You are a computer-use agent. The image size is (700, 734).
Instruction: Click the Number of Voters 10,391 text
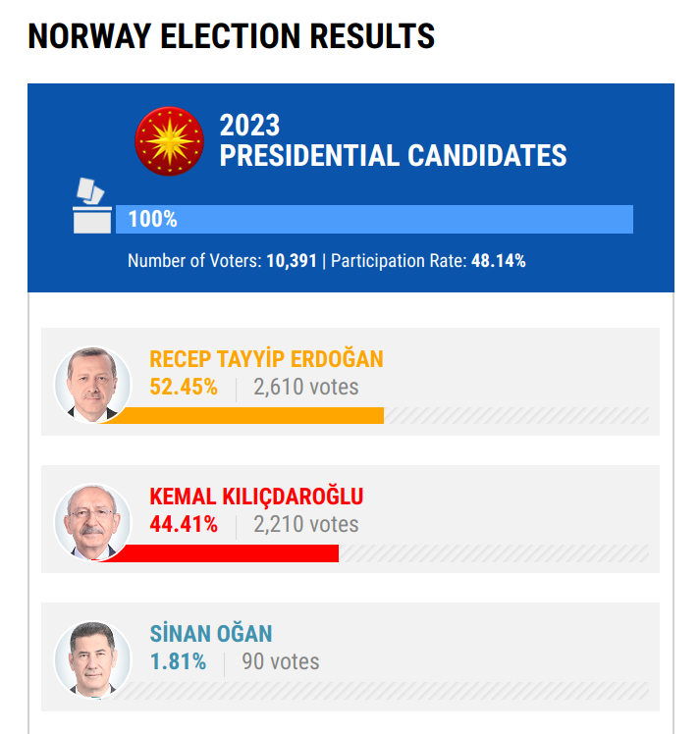pyautogui.click(x=223, y=261)
